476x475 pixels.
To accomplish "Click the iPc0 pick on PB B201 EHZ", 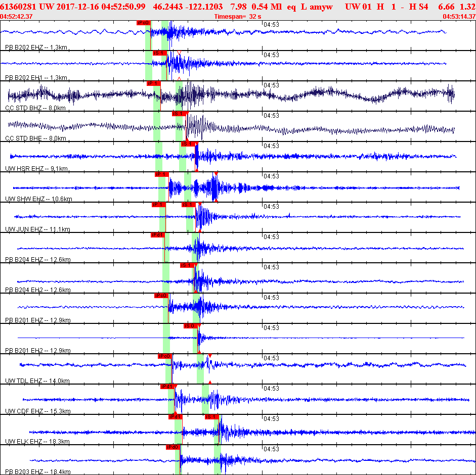I will pos(161,296).
